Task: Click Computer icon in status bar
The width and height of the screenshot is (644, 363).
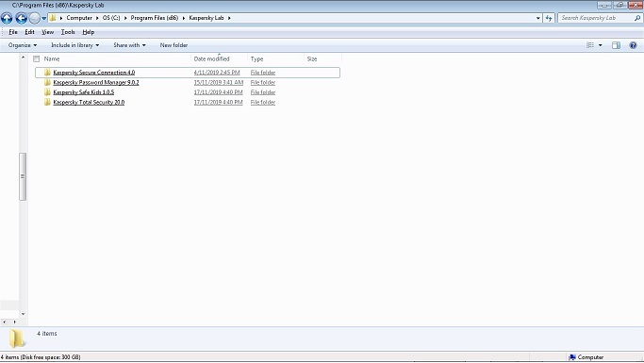Action: [572, 357]
